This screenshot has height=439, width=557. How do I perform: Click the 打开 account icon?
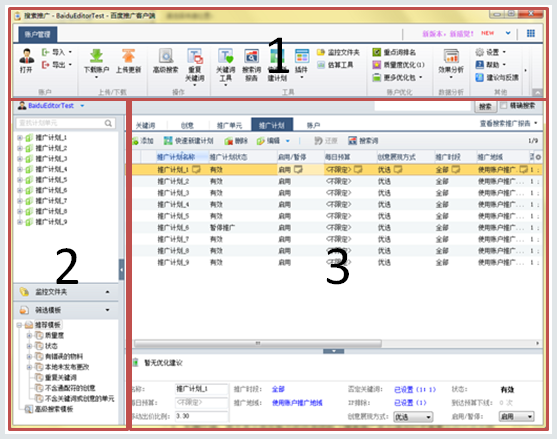coord(26,56)
